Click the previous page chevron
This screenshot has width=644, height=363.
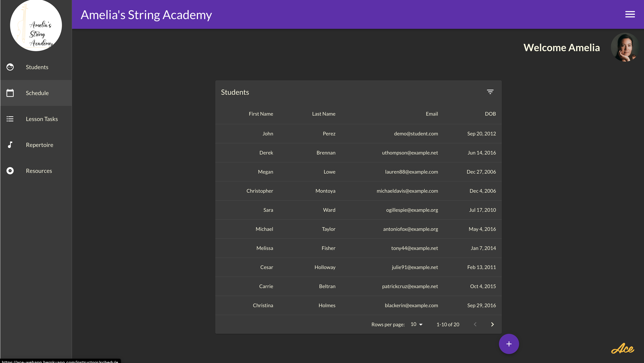pos(475,324)
